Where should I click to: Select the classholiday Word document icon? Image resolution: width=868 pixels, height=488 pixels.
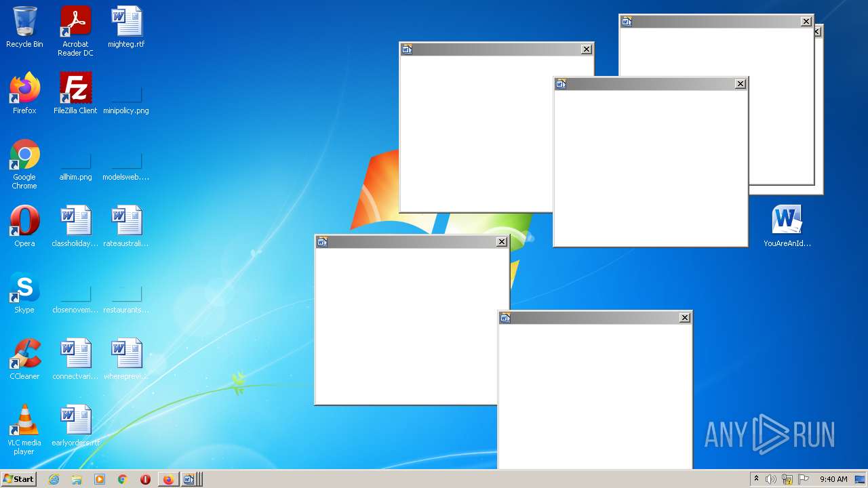[75, 226]
